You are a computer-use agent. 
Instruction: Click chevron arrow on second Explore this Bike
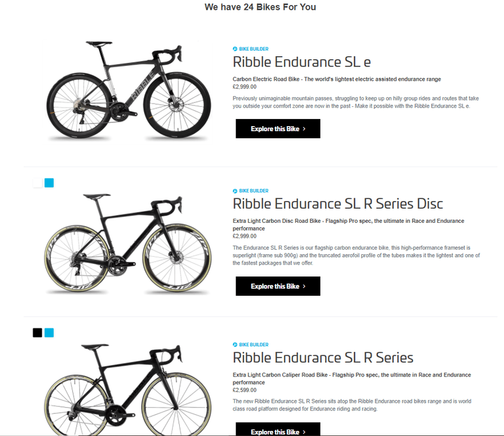tap(304, 286)
